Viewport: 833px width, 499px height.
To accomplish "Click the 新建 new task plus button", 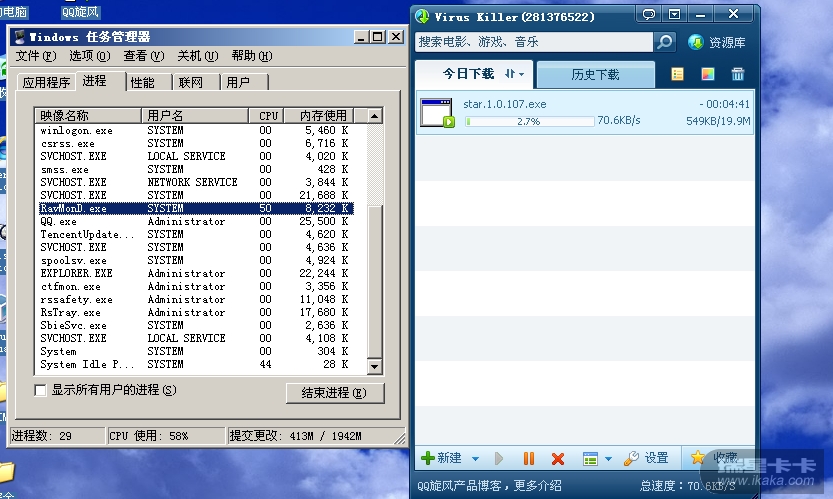I will [441, 458].
